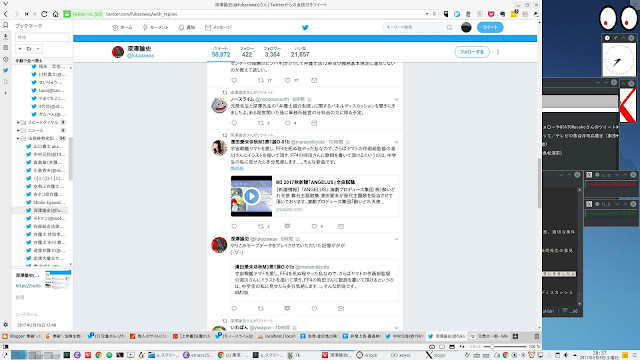Toggle image loading in status bar
The width and height of the screenshot is (640, 360).
tap(452, 347)
